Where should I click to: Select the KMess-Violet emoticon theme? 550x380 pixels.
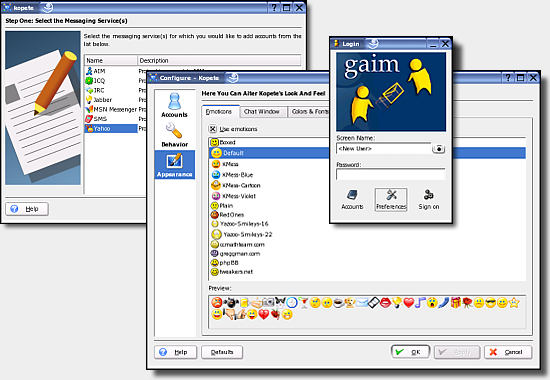click(x=234, y=196)
